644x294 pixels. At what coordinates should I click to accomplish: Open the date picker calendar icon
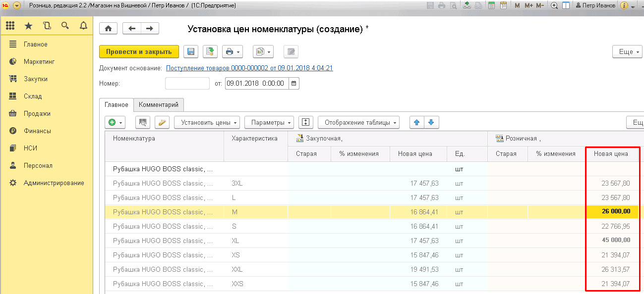coord(293,84)
